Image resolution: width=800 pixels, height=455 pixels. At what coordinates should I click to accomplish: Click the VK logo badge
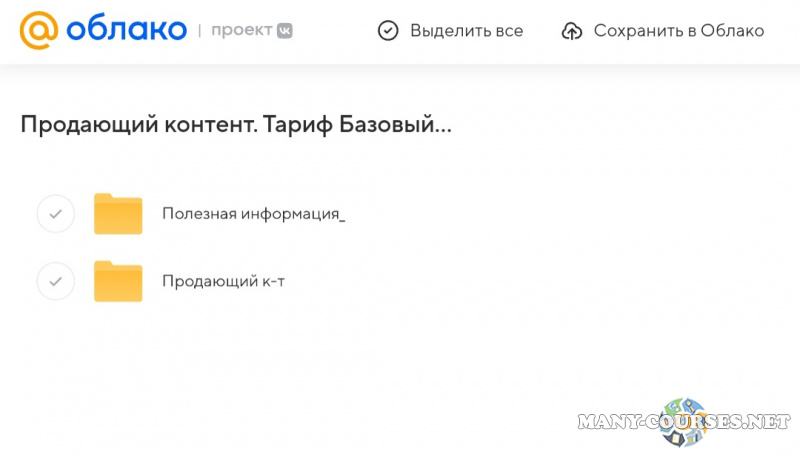tap(285, 31)
